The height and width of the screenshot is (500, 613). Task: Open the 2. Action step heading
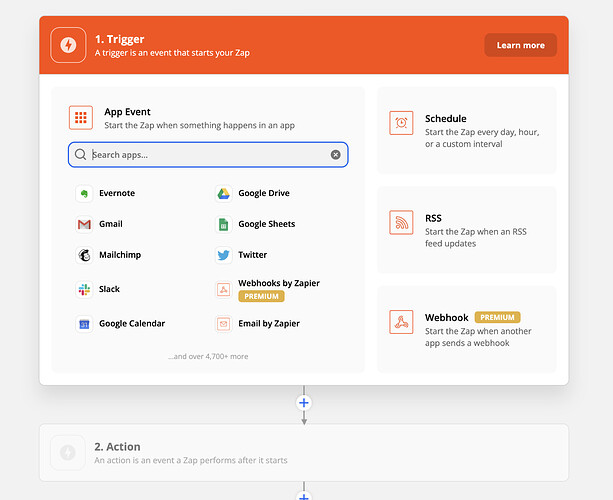pyautogui.click(x=117, y=446)
